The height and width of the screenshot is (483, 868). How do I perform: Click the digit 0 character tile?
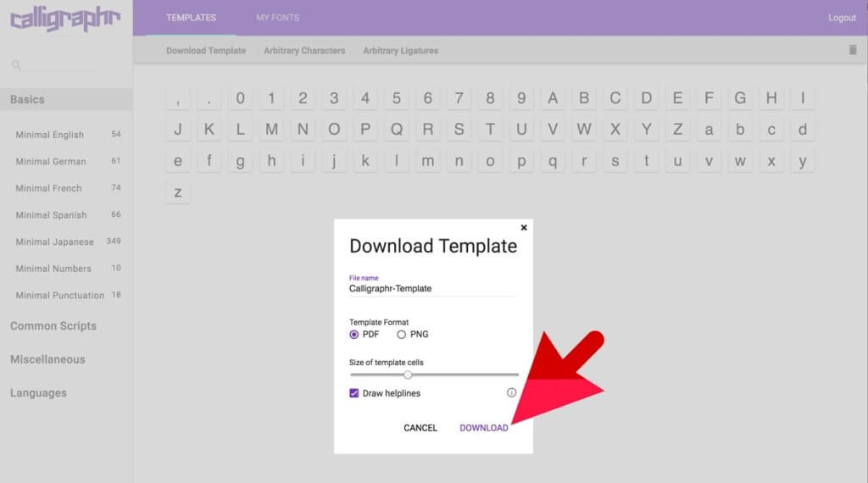click(240, 98)
